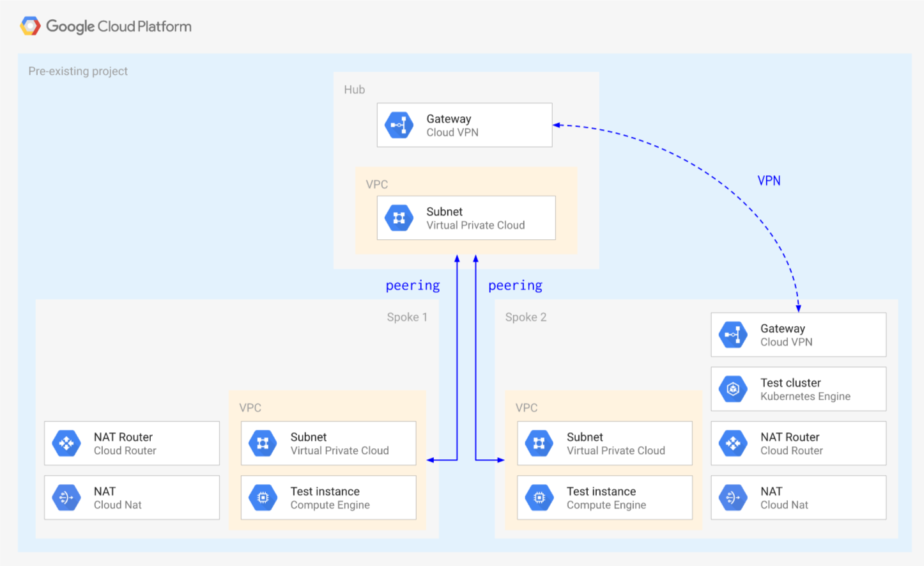Select the Hub Gateway Cloud VPN card
The image size is (924, 566).
[x=465, y=125]
